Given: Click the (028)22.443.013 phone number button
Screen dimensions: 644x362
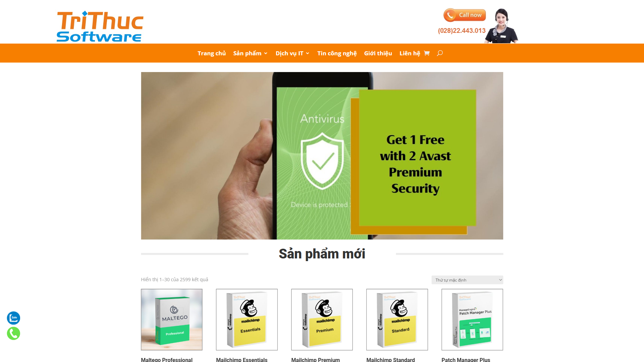Looking at the screenshot, I should [x=461, y=30].
